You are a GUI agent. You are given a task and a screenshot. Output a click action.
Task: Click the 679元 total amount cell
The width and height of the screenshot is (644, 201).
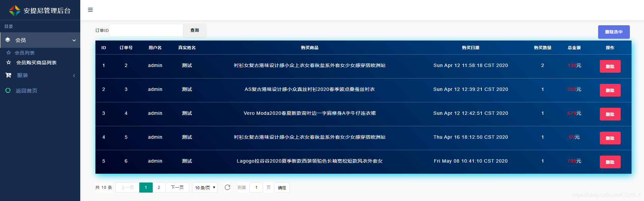[x=574, y=113]
